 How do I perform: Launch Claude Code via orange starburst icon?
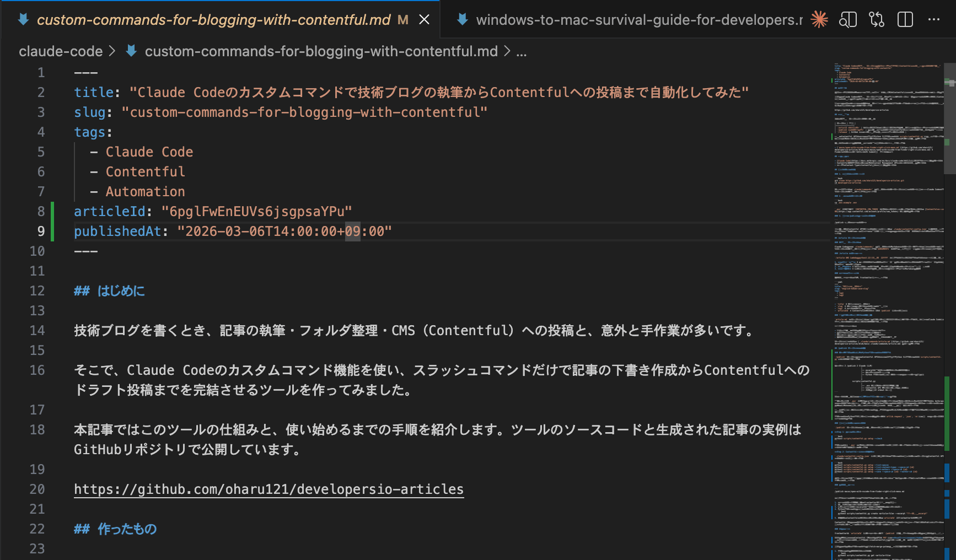(x=819, y=20)
